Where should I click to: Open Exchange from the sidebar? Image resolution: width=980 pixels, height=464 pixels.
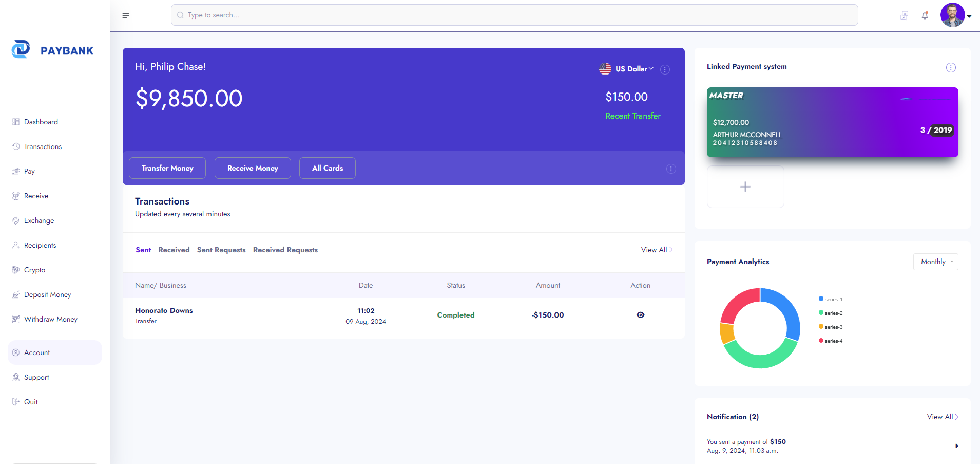coord(39,220)
